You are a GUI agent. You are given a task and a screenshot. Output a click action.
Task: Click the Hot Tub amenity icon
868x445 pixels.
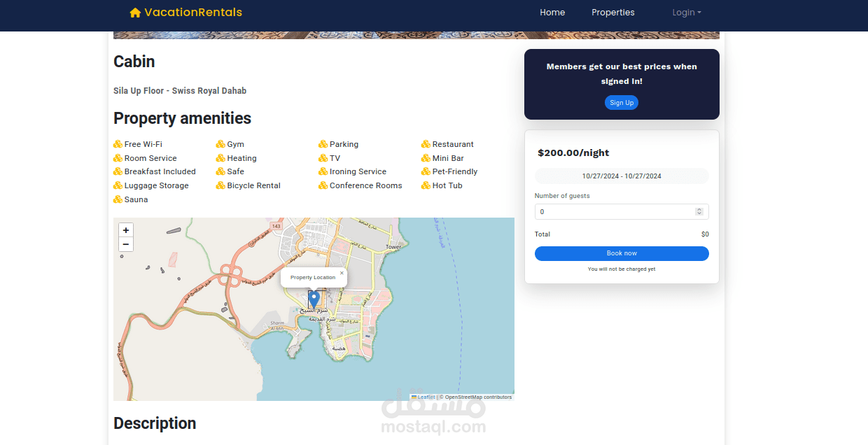tap(426, 185)
